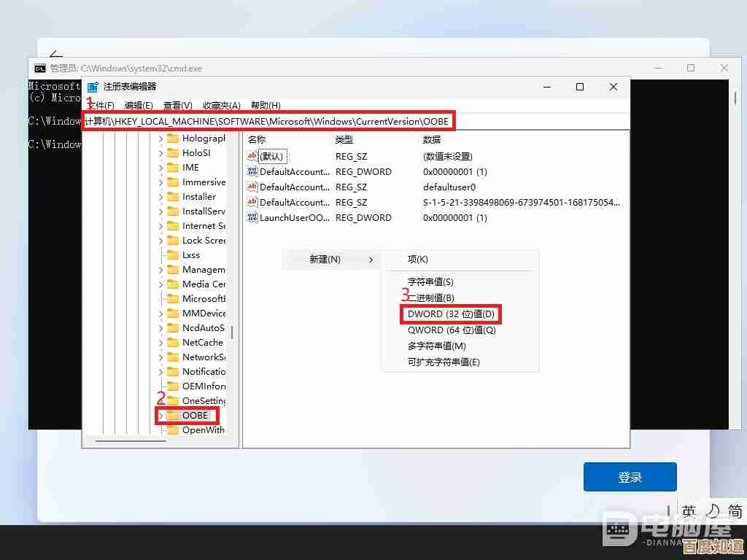Click the 英 language indicator in the taskbar
The width and height of the screenshot is (747, 560).
click(x=689, y=510)
